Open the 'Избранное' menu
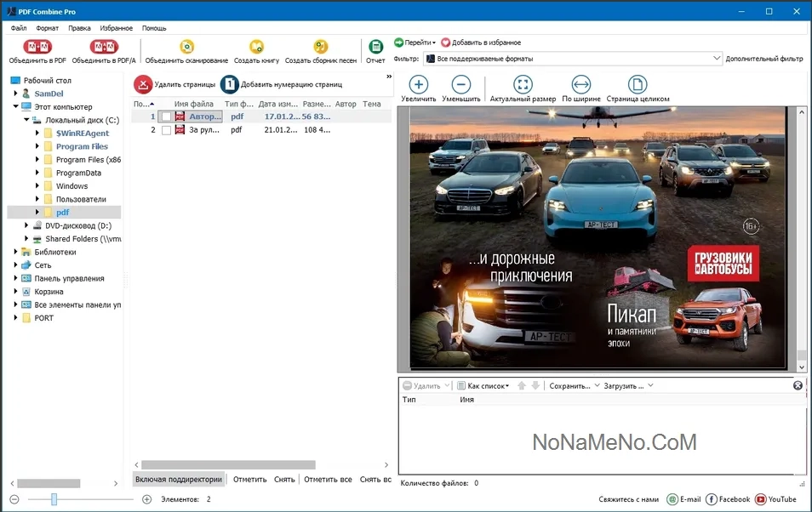This screenshot has width=812, height=512. [116, 28]
